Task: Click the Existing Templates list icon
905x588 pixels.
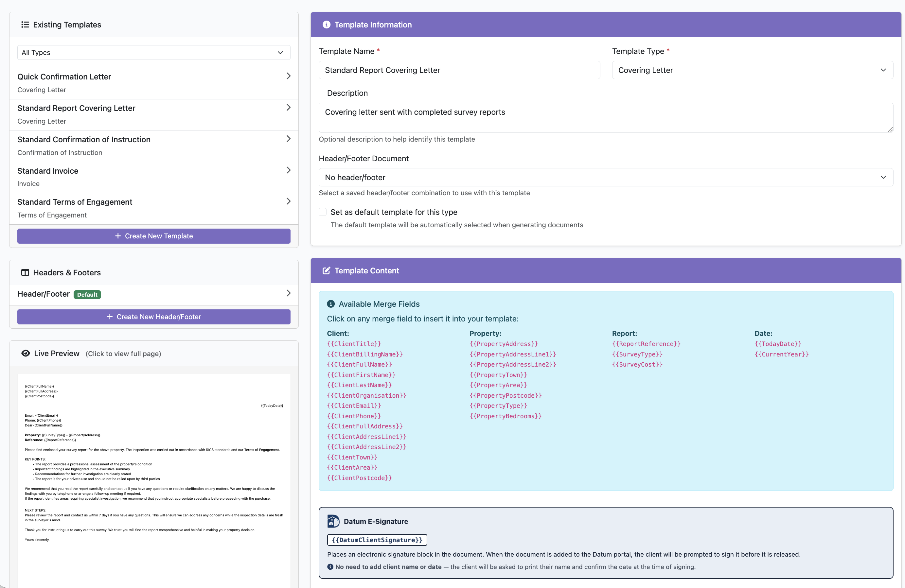Action: [25, 25]
